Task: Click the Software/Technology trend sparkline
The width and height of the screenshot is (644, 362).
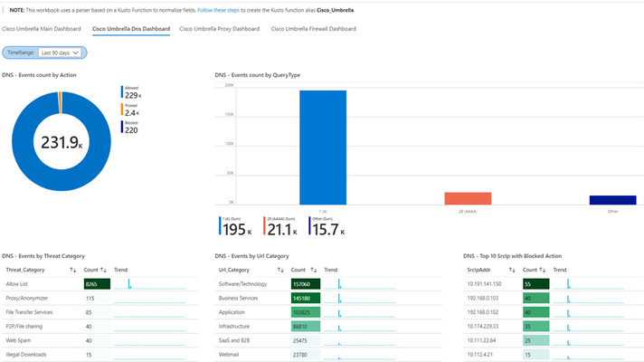Action: point(360,284)
